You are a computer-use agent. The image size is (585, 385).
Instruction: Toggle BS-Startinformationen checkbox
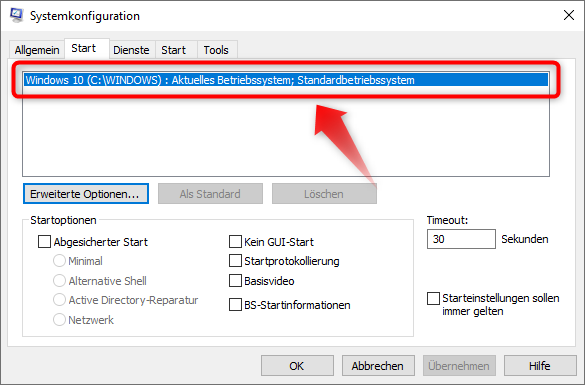tap(235, 304)
